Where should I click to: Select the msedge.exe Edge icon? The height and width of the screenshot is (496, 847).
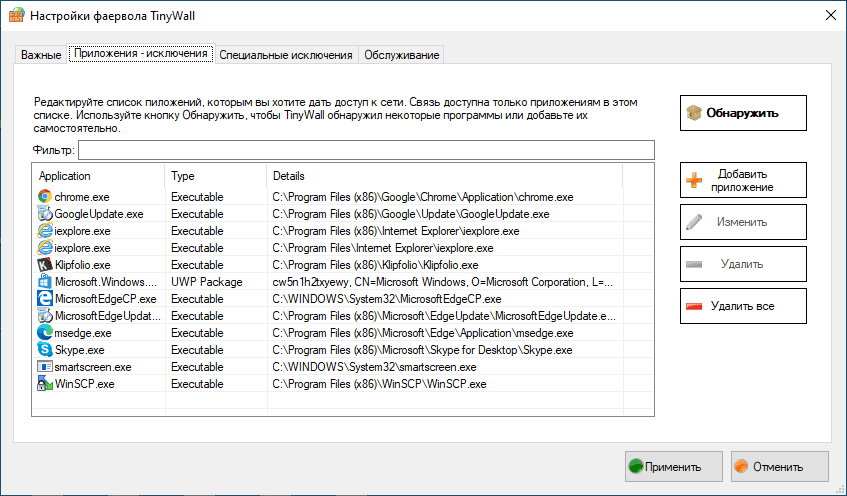click(44, 333)
